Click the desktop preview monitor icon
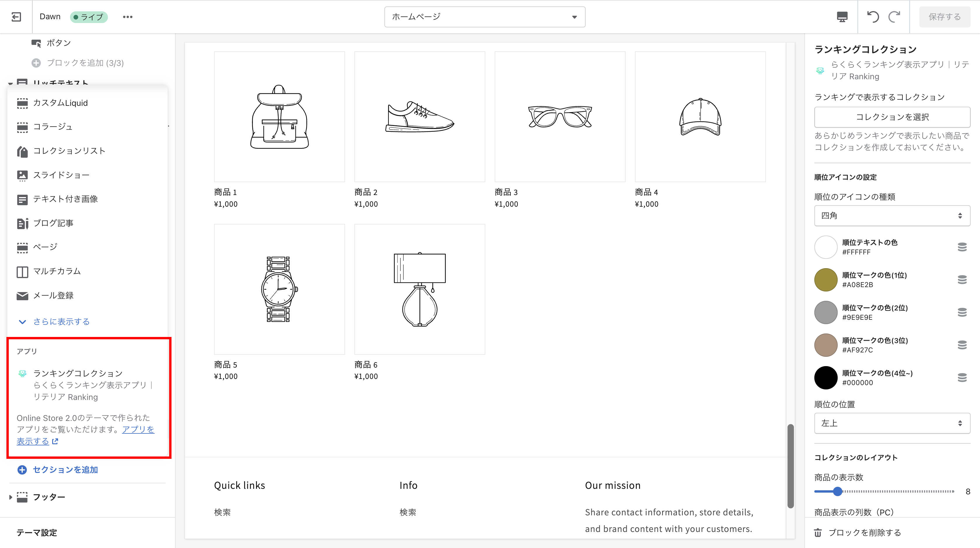Image resolution: width=980 pixels, height=548 pixels. [x=842, y=17]
